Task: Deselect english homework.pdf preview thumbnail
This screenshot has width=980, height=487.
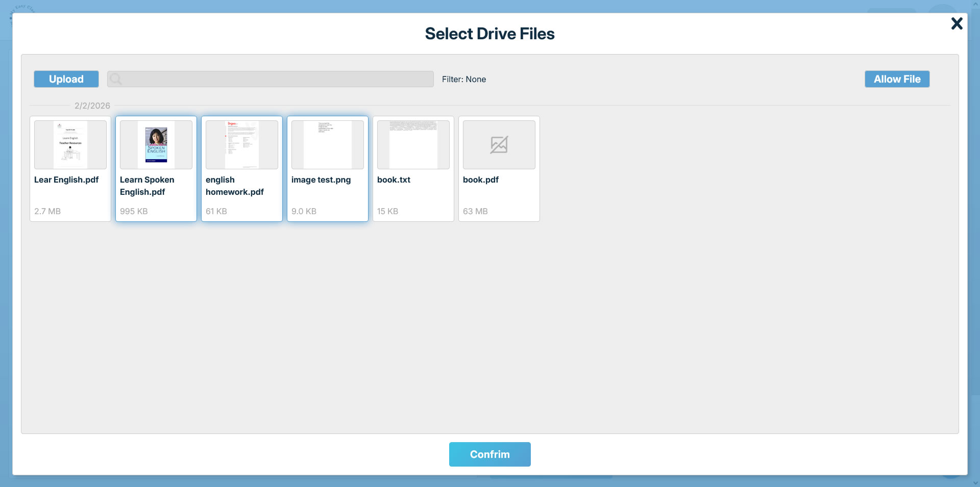Action: pyautogui.click(x=242, y=145)
